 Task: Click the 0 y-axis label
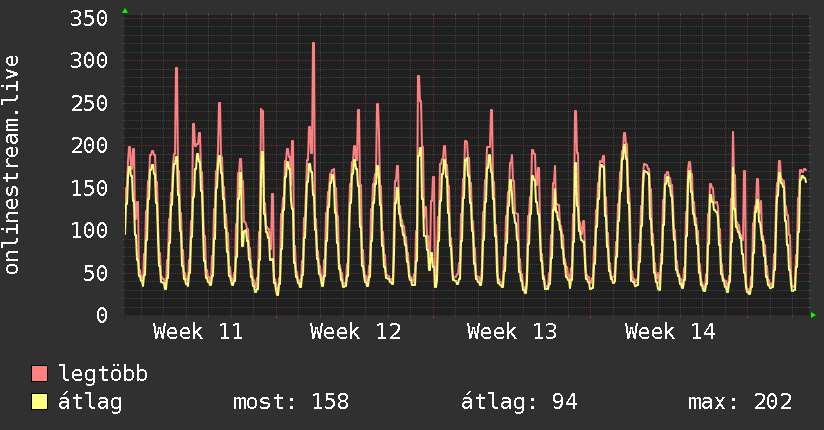coord(102,315)
